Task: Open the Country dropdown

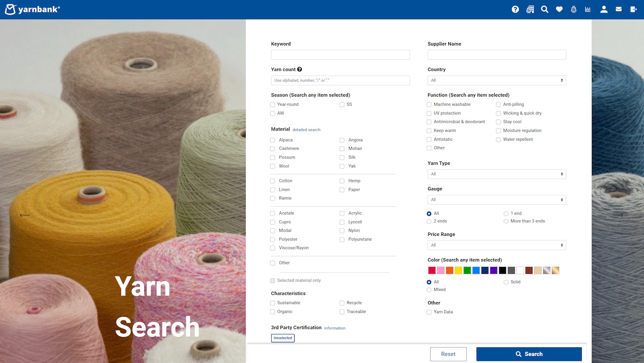Action: [x=497, y=80]
